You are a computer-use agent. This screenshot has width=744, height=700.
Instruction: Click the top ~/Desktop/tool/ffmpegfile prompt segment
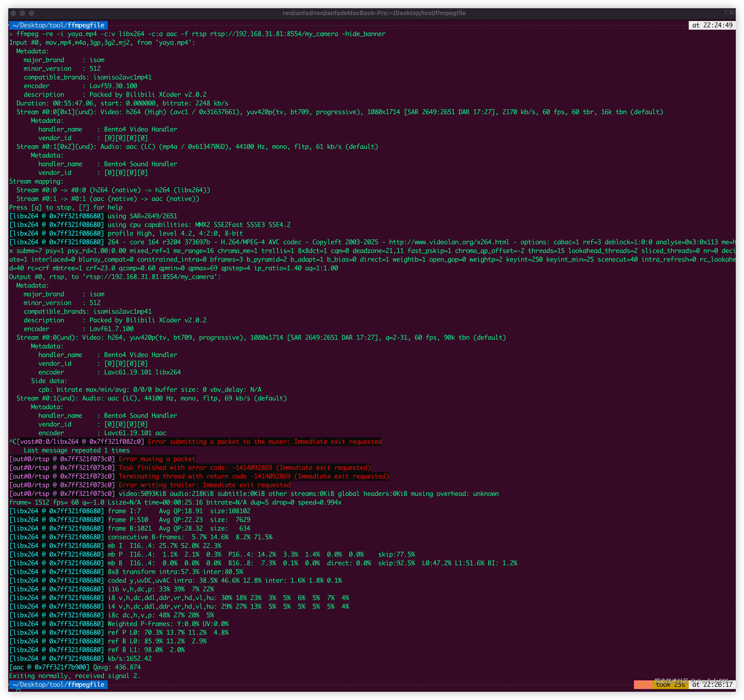(x=58, y=25)
